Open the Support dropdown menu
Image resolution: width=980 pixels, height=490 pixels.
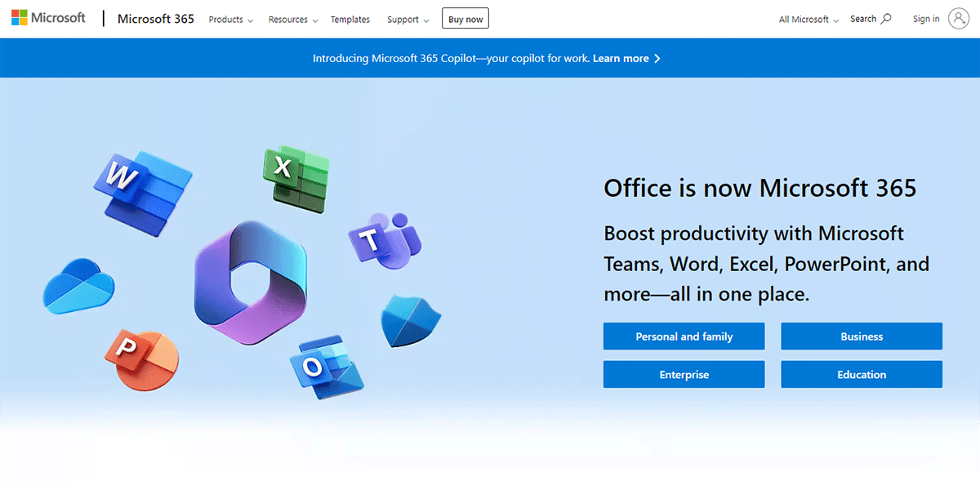coord(408,20)
